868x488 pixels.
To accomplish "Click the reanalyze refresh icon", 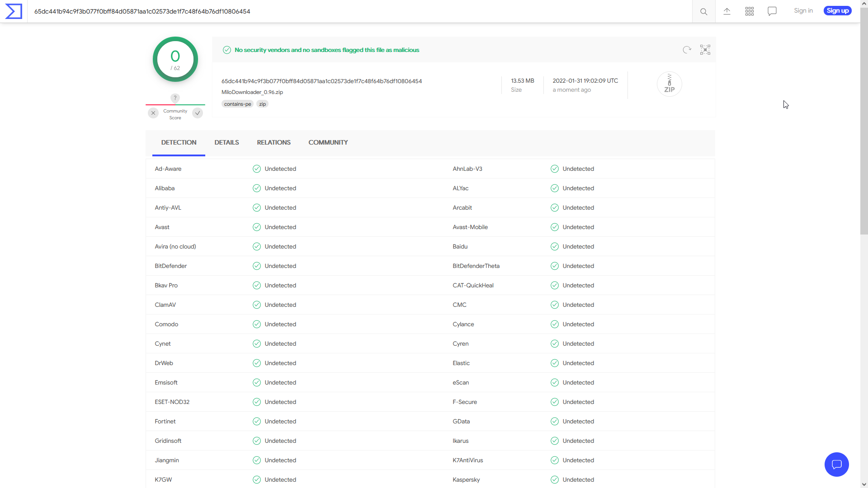I will [687, 50].
